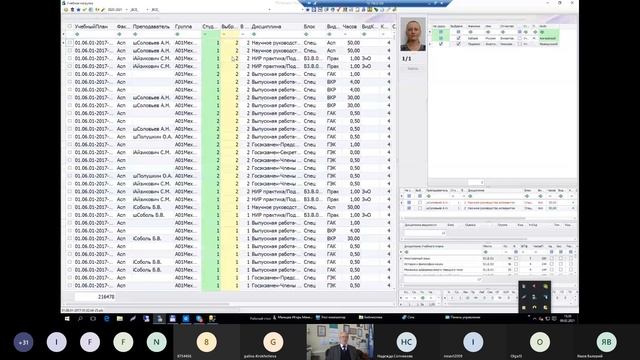
Task: Open the filter under the УчебныйПлан column
Action: click(78, 34)
